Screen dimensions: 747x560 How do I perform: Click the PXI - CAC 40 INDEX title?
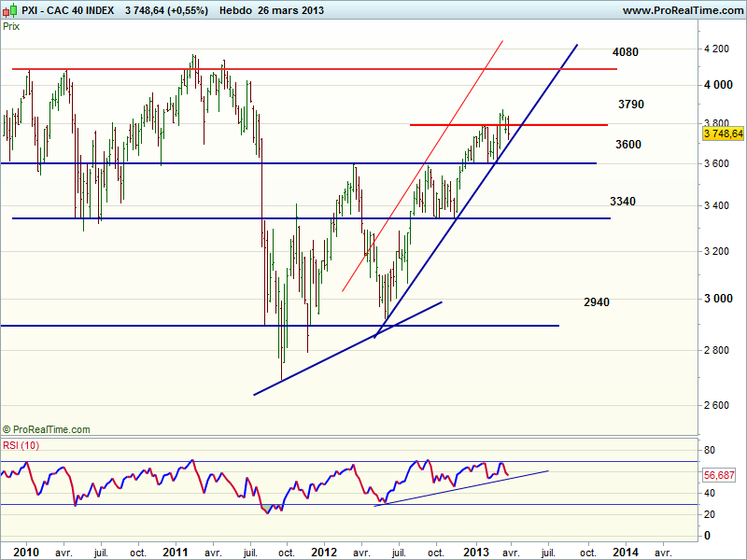click(x=69, y=10)
